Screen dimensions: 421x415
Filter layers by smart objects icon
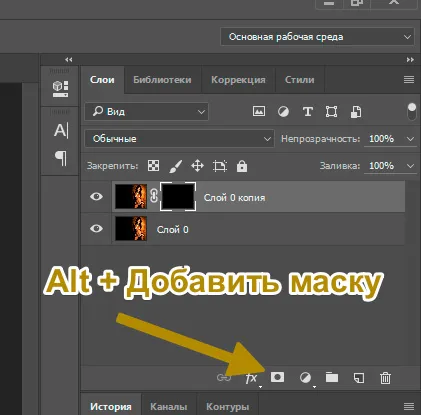(x=356, y=112)
